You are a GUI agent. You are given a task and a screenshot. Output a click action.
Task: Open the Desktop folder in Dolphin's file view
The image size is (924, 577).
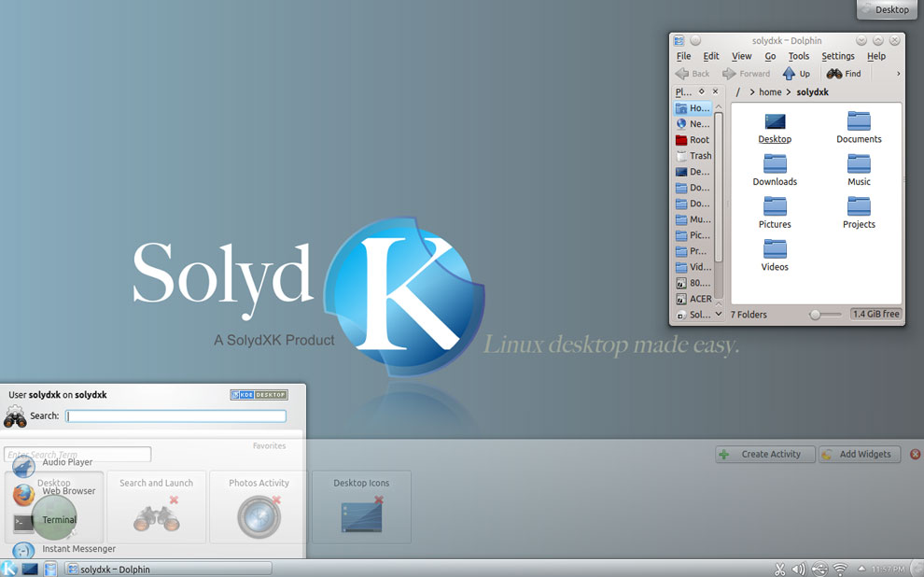775,129
